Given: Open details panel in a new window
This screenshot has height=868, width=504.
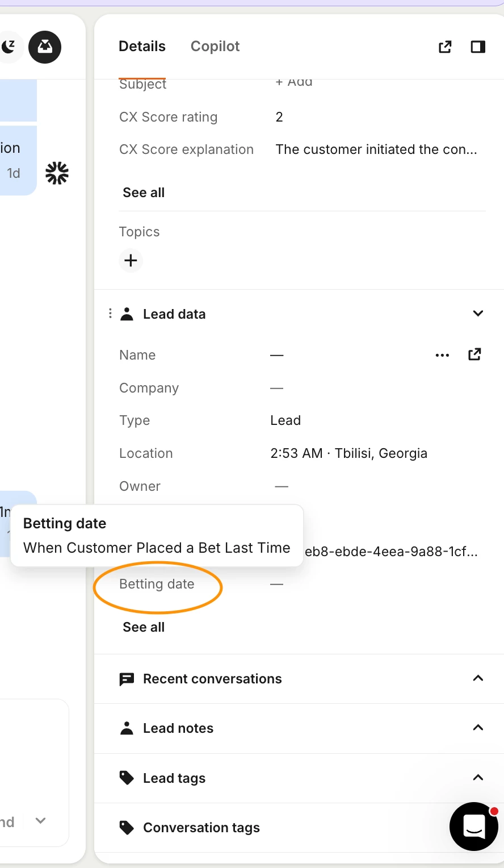Looking at the screenshot, I should (x=445, y=47).
